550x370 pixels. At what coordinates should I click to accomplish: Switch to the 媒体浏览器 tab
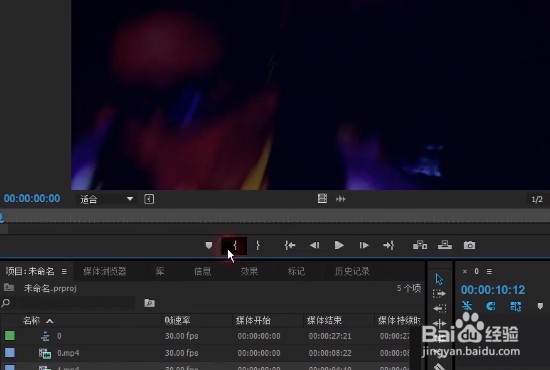click(105, 271)
